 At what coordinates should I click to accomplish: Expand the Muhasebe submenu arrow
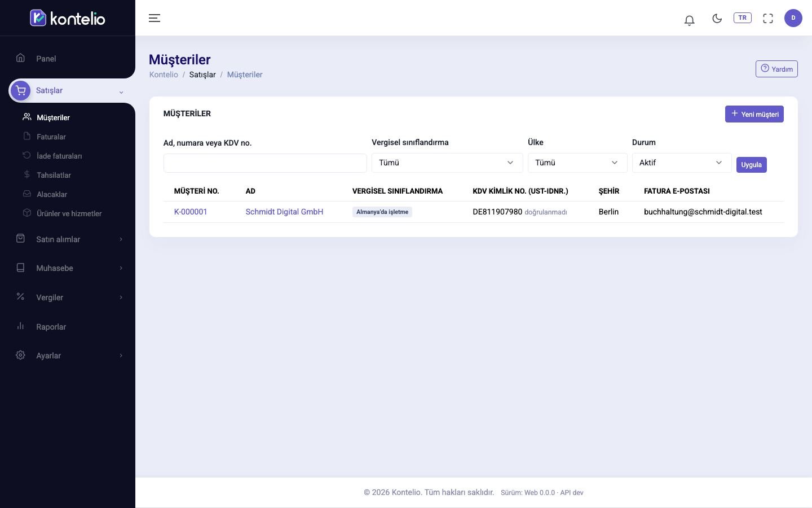(x=121, y=268)
